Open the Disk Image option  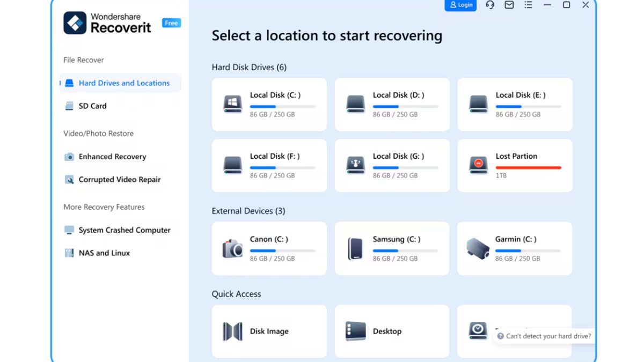(x=269, y=331)
